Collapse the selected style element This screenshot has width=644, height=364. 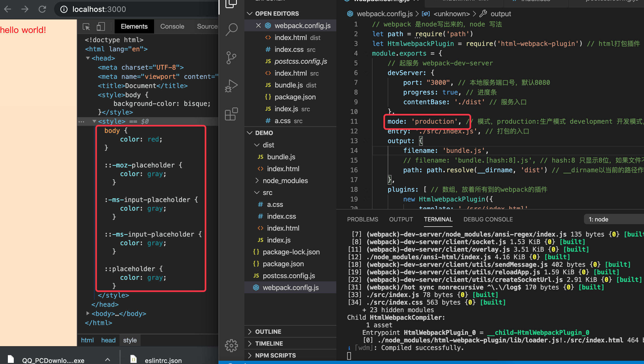click(x=94, y=121)
